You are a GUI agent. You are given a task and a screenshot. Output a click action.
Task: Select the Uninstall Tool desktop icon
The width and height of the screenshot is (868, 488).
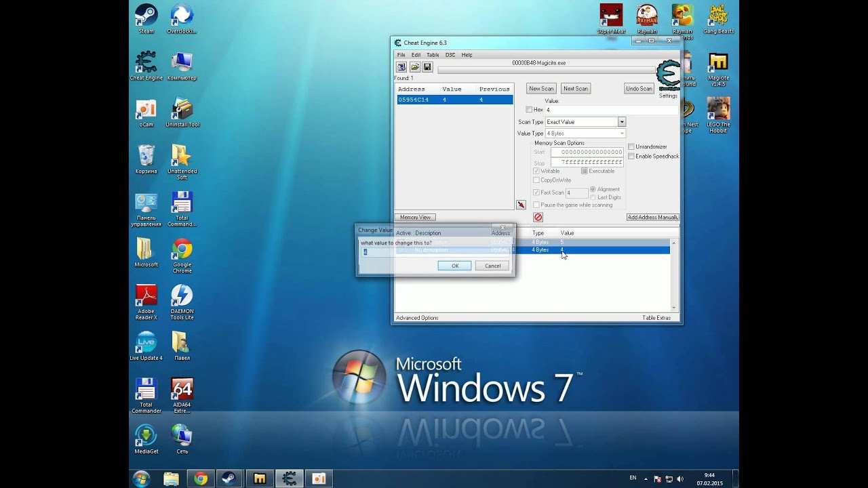pos(182,113)
